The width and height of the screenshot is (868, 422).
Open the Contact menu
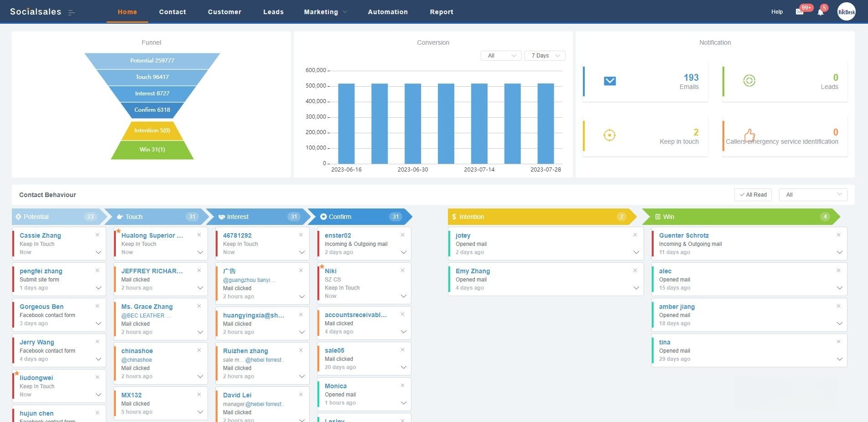tap(172, 12)
